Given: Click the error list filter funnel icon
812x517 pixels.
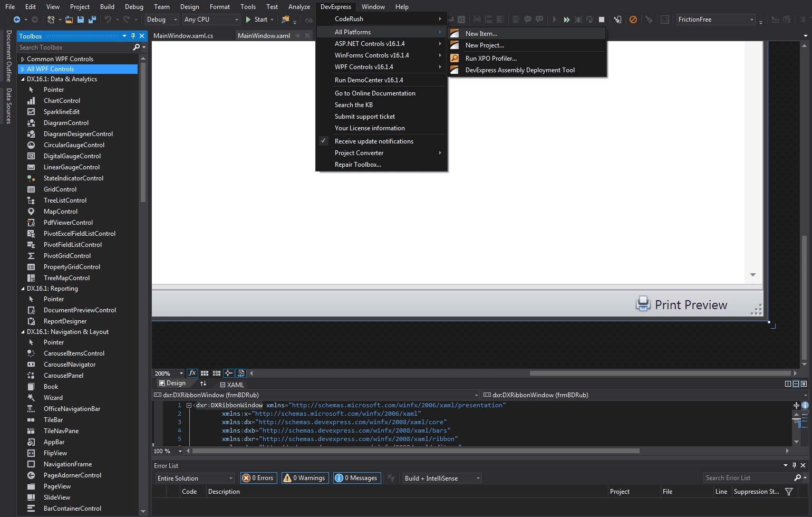Looking at the screenshot, I should point(789,492).
